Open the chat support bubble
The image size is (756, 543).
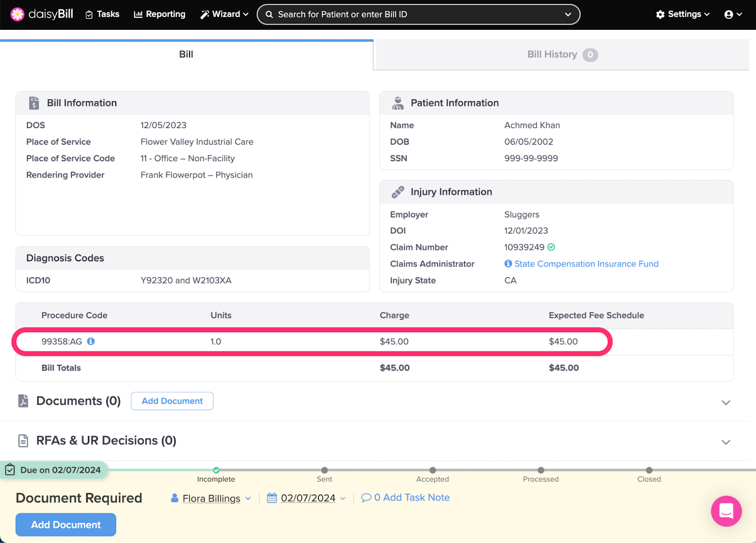[x=726, y=511]
